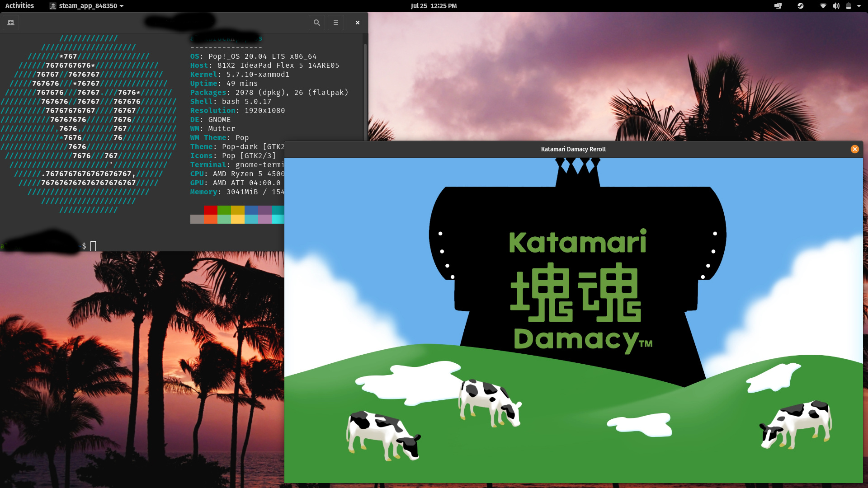Expand the system menu dropdown arrow
The height and width of the screenshot is (488, 868).
point(859,6)
